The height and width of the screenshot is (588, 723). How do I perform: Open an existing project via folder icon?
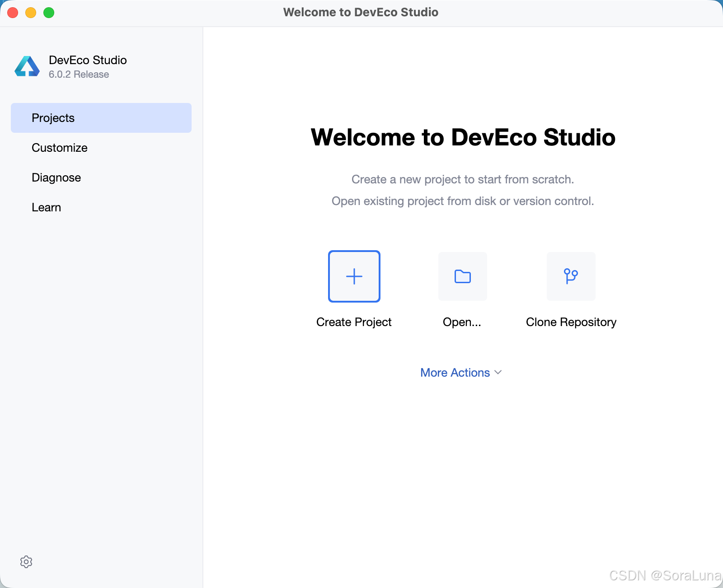pyautogui.click(x=463, y=276)
